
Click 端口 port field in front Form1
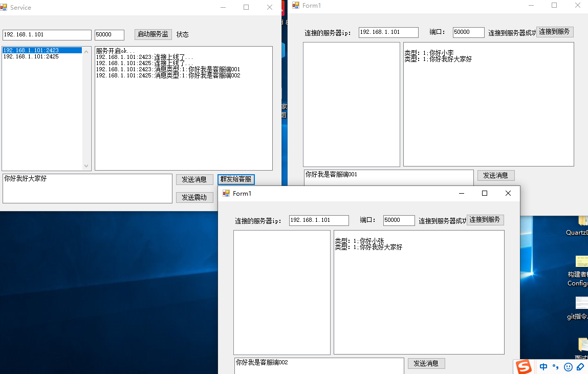(x=399, y=220)
